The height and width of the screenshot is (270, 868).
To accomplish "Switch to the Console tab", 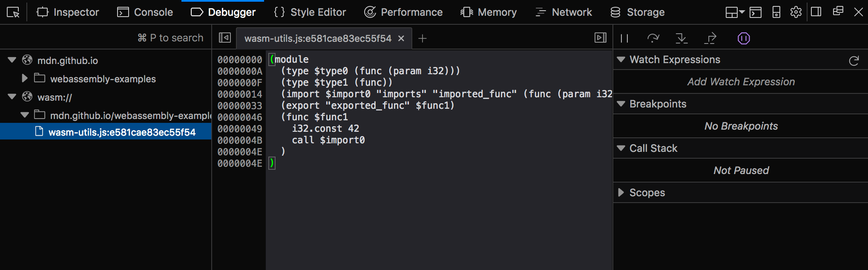I will coord(145,12).
